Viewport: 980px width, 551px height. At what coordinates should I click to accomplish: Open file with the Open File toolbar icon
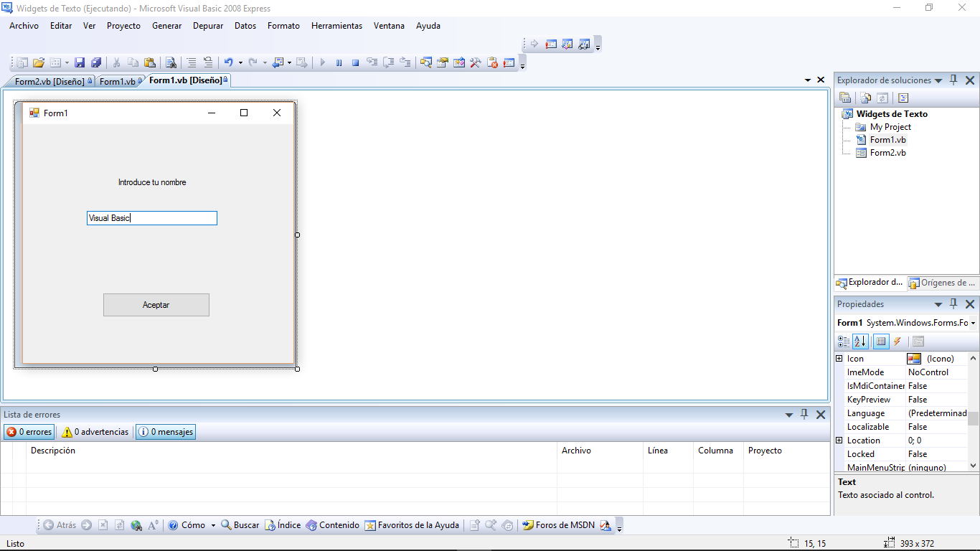coord(39,62)
